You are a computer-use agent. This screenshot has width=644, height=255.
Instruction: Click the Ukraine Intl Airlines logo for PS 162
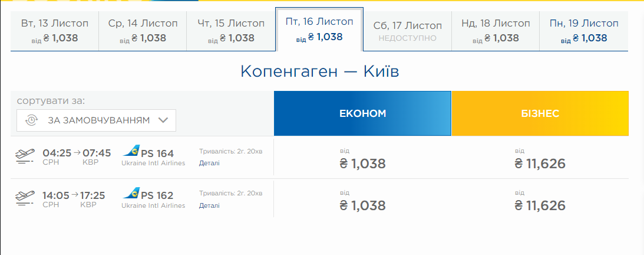coord(130,194)
